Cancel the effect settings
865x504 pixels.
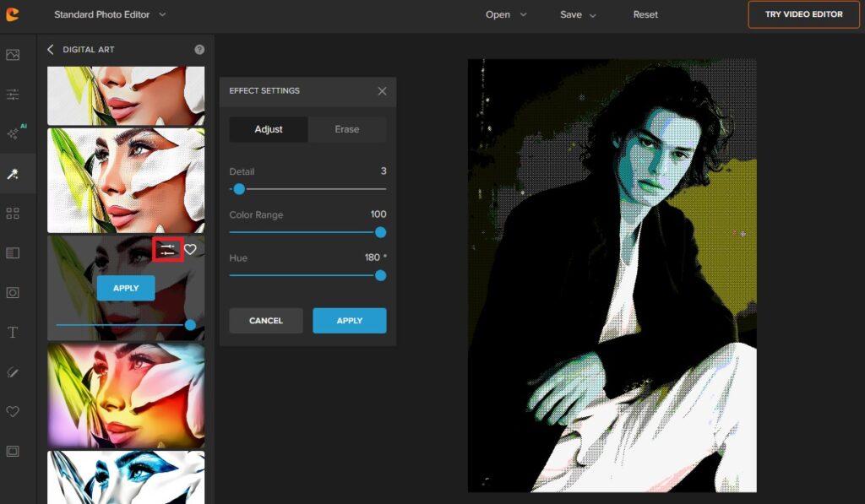[x=266, y=320]
